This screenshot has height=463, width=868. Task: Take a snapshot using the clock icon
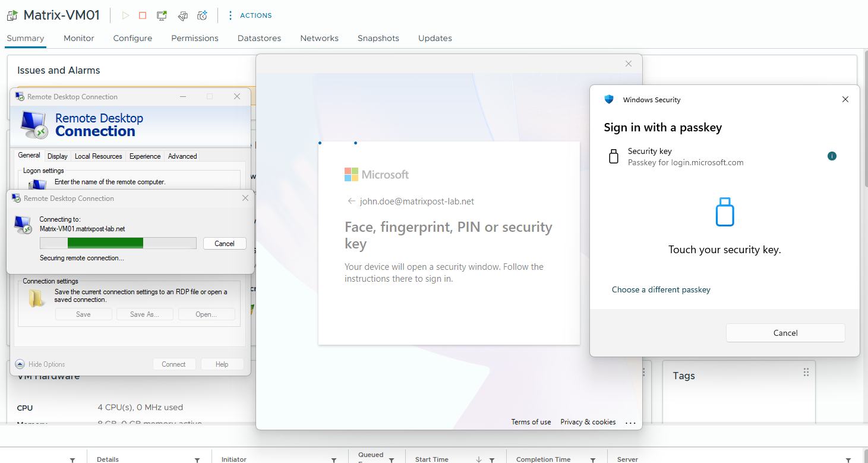click(203, 15)
